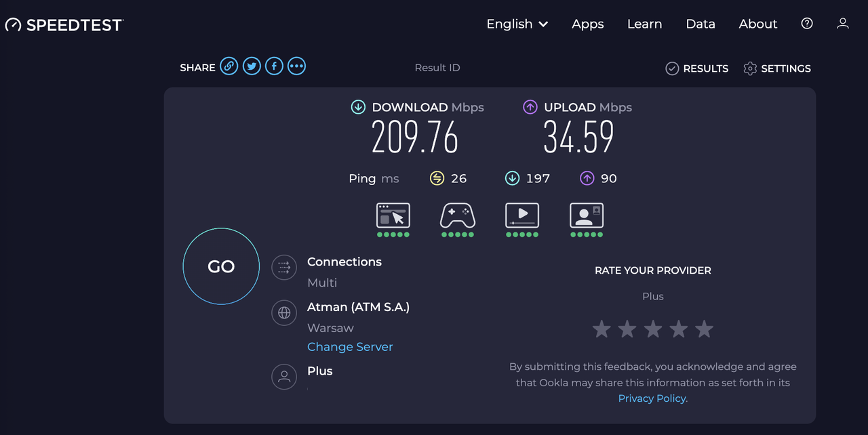This screenshot has width=868, height=435.
Task: Click the download latency icon
Action: tap(512, 178)
